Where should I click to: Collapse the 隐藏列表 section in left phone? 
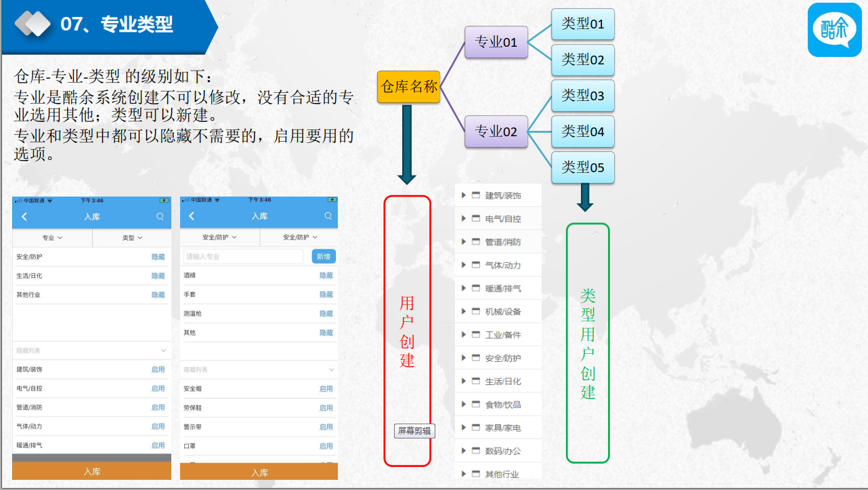click(164, 350)
